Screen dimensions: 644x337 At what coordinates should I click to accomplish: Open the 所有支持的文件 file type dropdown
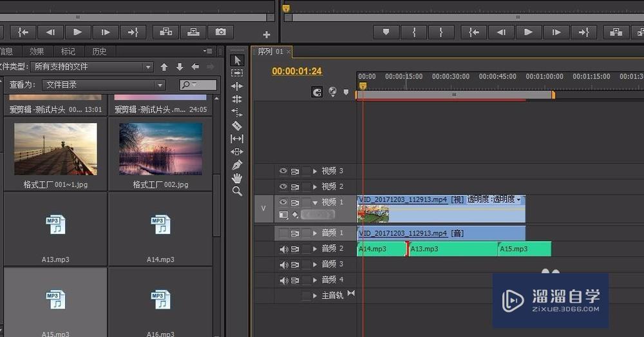coord(92,66)
